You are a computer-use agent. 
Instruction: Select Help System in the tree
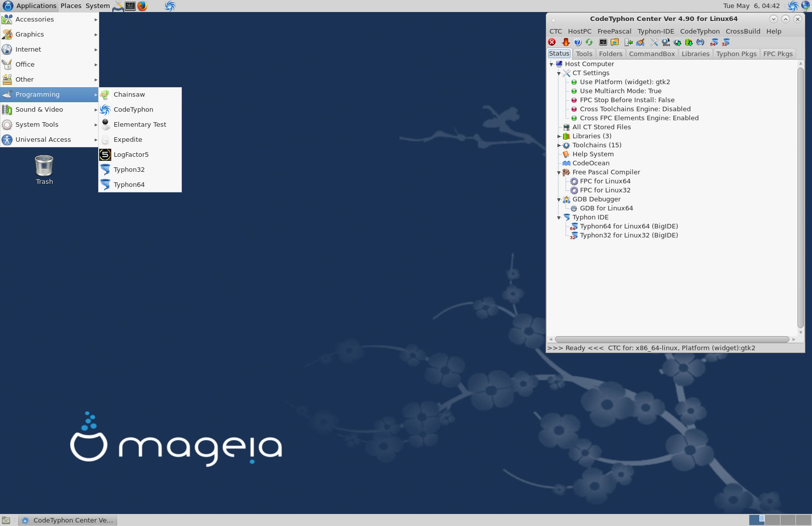pos(593,154)
